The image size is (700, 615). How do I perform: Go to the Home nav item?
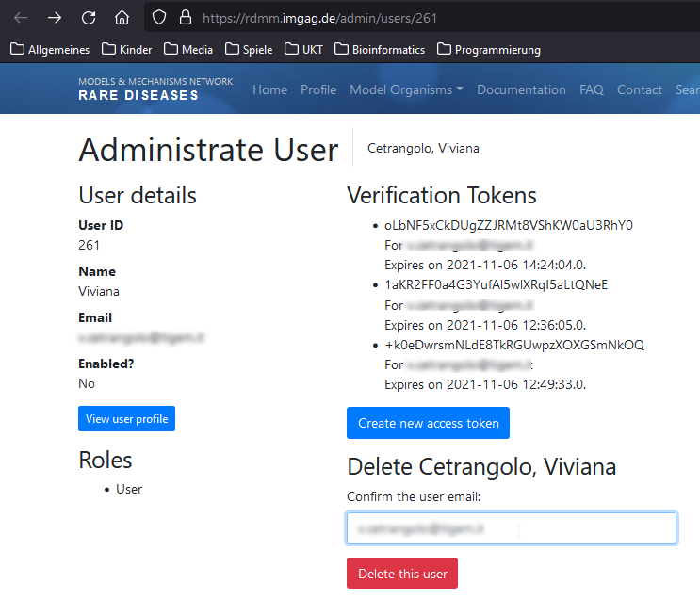[x=269, y=89]
